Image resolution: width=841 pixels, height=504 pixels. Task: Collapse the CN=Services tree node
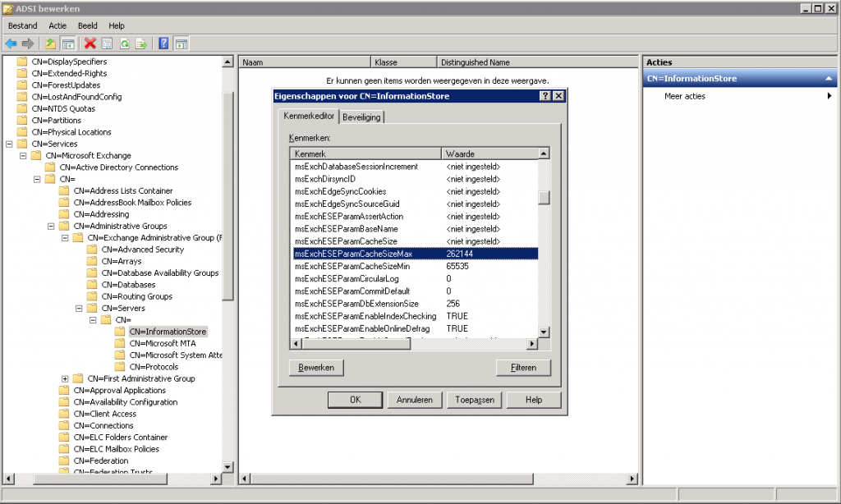point(9,144)
